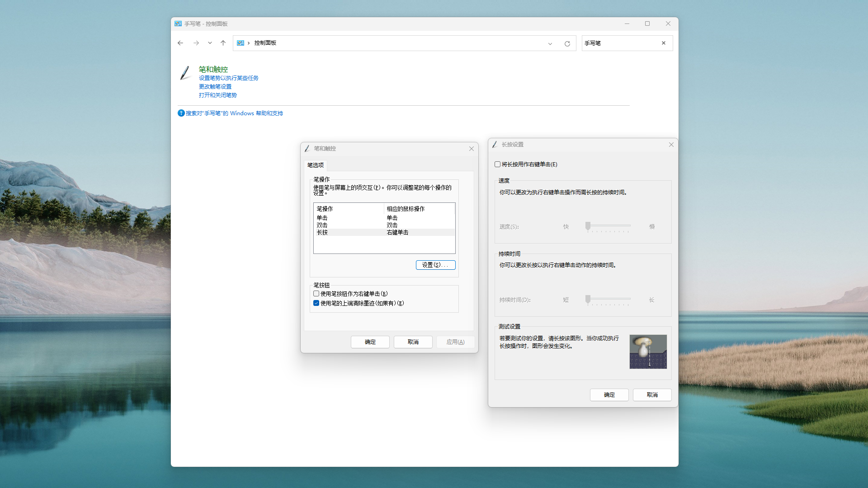Image resolution: width=868 pixels, height=488 pixels.
Task: Click the 速度 slider handle
Action: [588, 226]
